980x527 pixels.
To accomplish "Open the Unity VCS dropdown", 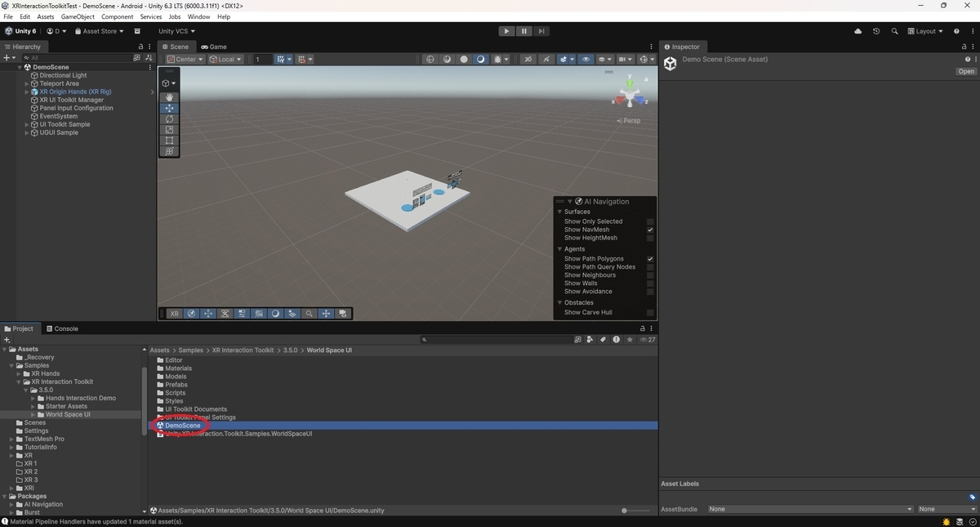I will pos(176,31).
